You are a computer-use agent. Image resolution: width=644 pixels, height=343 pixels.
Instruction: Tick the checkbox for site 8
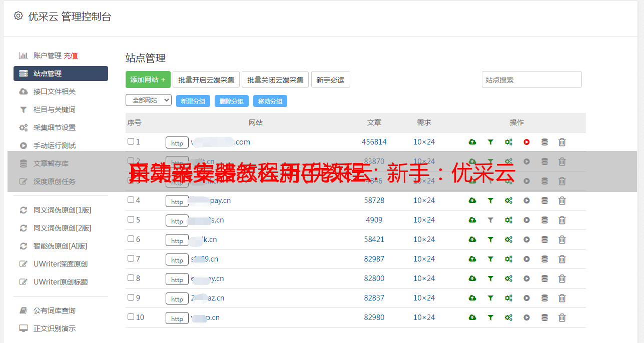(x=131, y=278)
